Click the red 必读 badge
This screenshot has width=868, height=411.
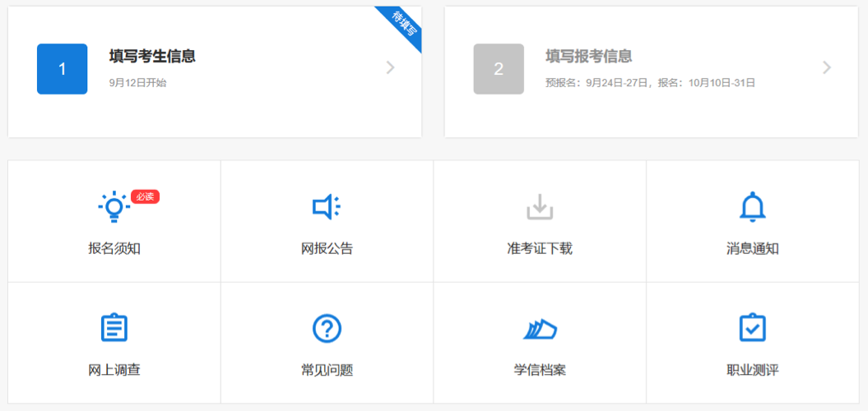click(145, 196)
